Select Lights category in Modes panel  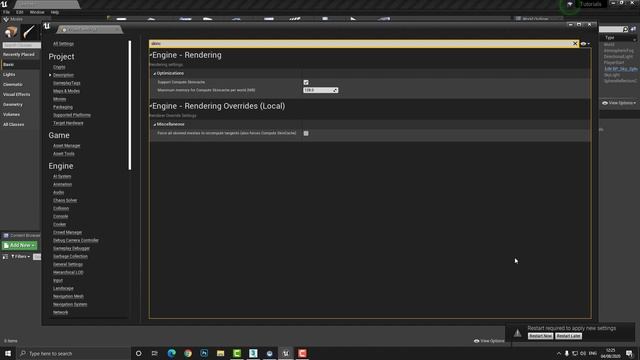(9, 75)
